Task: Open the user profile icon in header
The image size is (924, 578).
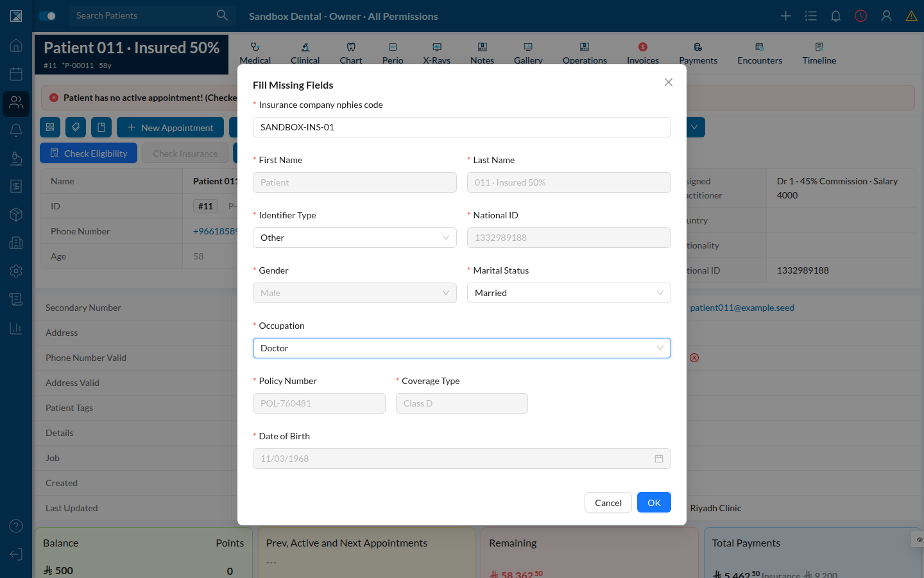Action: (x=886, y=16)
